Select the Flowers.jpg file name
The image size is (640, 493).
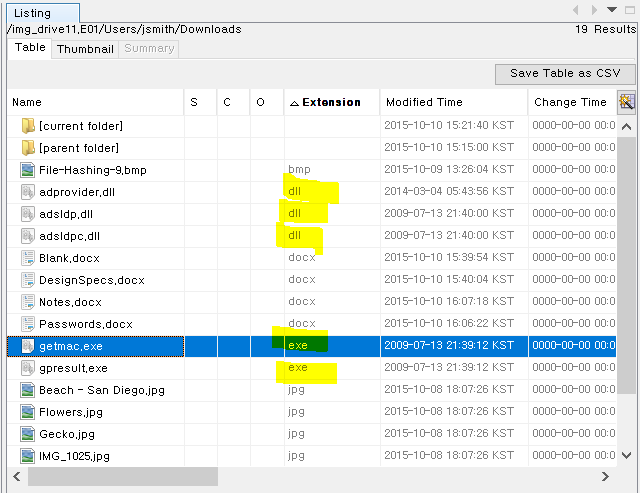coord(71,413)
